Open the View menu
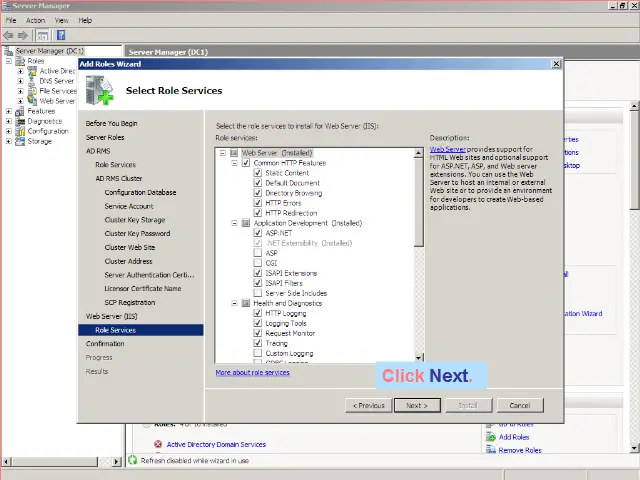The height and width of the screenshot is (480, 640). [x=62, y=20]
